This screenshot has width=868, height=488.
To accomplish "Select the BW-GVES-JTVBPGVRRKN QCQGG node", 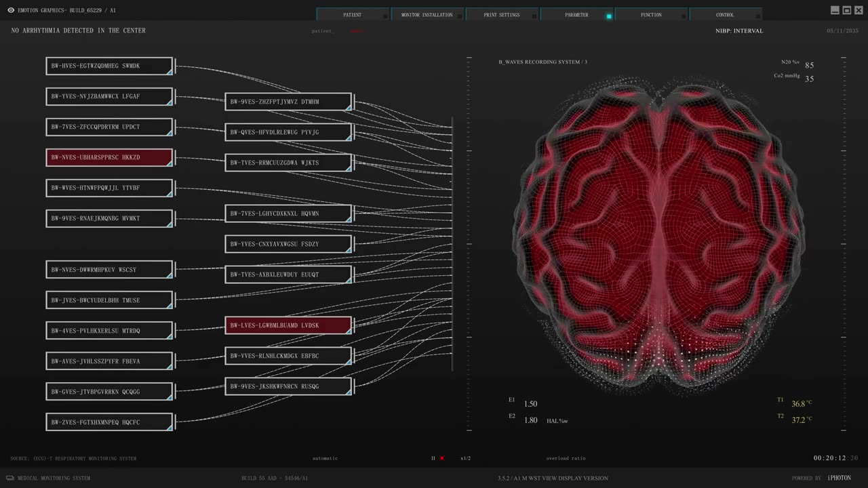I will click(110, 392).
